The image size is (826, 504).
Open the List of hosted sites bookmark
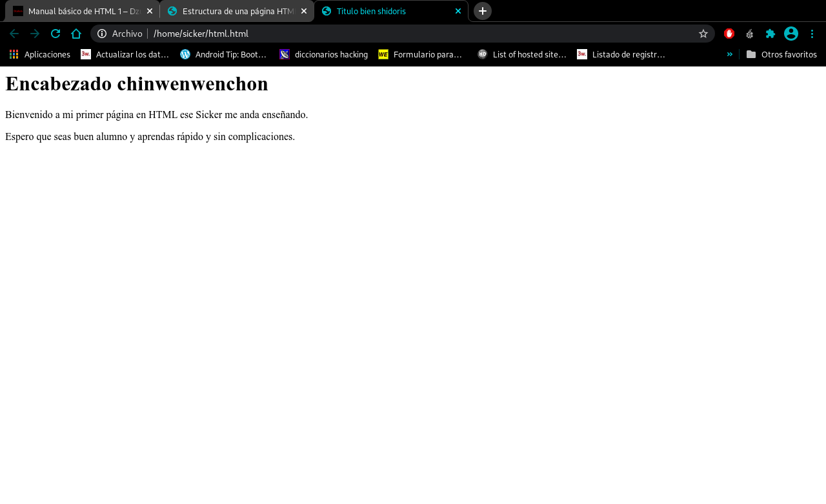pos(522,54)
